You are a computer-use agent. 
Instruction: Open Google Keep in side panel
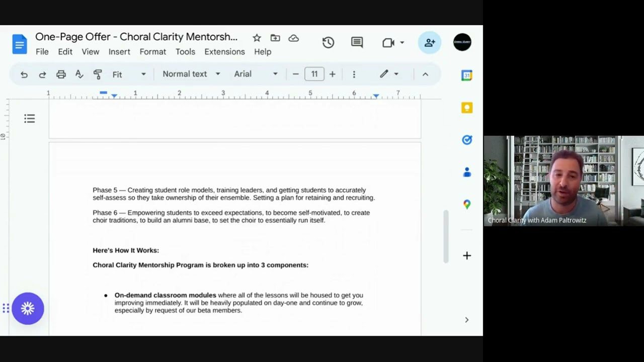pyautogui.click(x=466, y=108)
